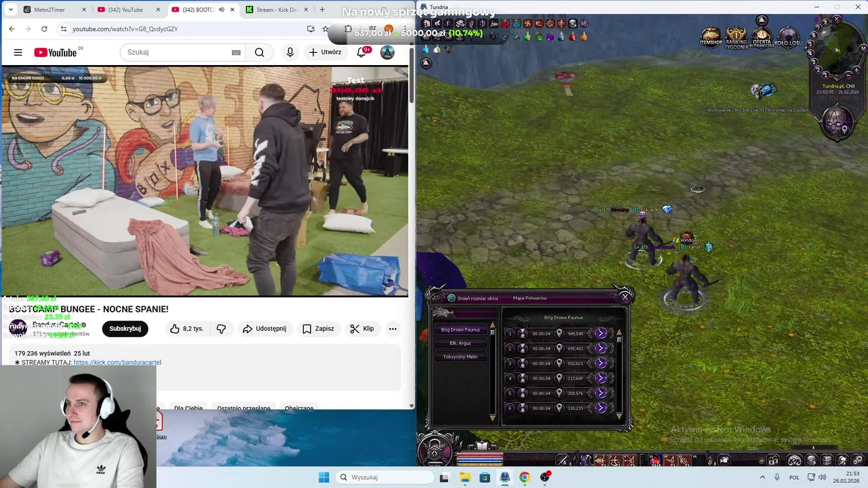The image size is (868, 488).
Task: Select 'Bóg Drzew Faunus' in the monster list
Action: coord(460,329)
